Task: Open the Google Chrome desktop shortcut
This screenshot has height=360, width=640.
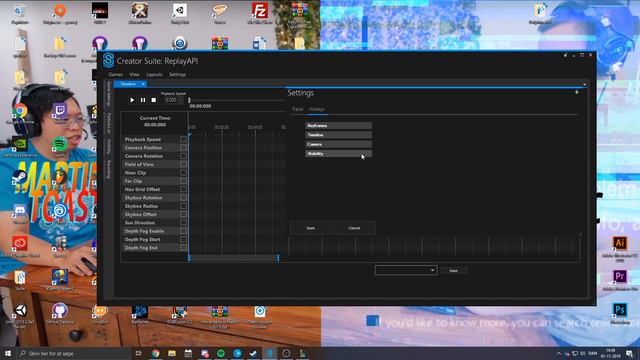Action: pos(20,113)
